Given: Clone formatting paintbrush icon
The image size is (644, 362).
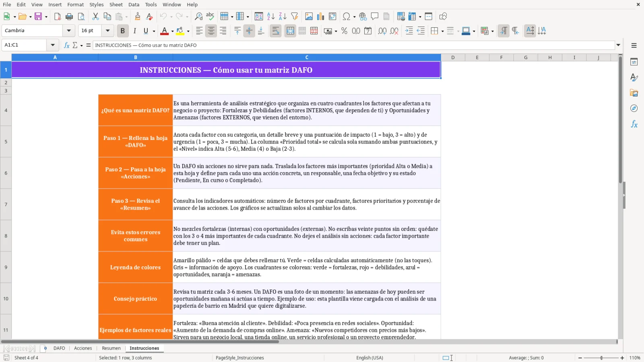Looking at the screenshot, I should point(138,16).
